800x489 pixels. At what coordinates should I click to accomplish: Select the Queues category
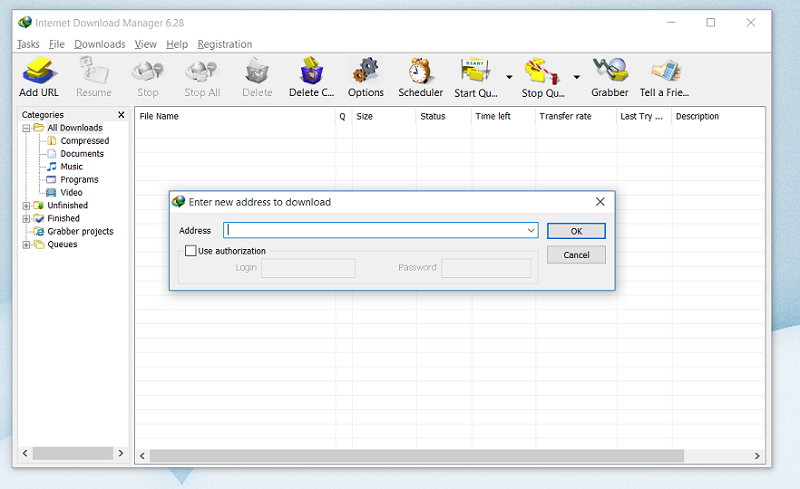coord(62,244)
